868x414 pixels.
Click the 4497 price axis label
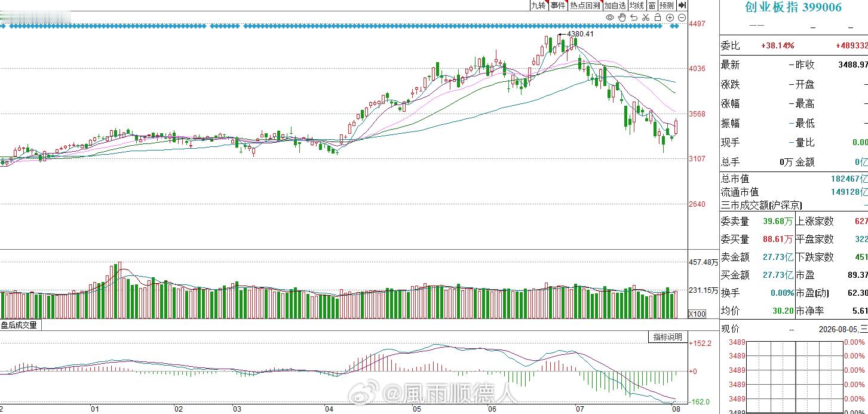pos(697,24)
